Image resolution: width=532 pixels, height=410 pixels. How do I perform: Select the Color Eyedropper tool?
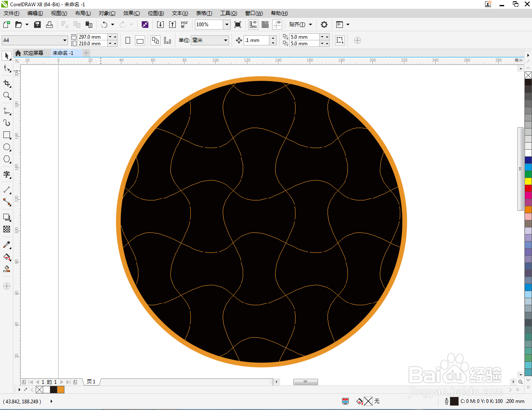[x=7, y=245]
